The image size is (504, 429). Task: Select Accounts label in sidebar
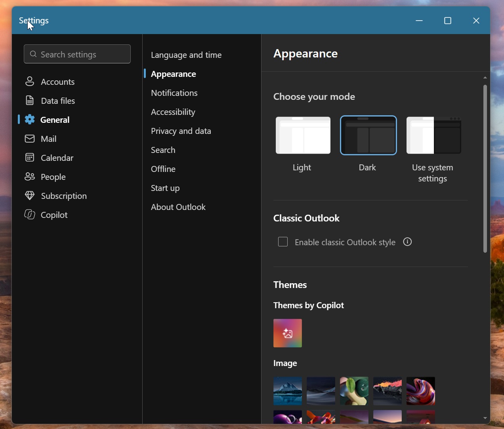[x=58, y=82]
